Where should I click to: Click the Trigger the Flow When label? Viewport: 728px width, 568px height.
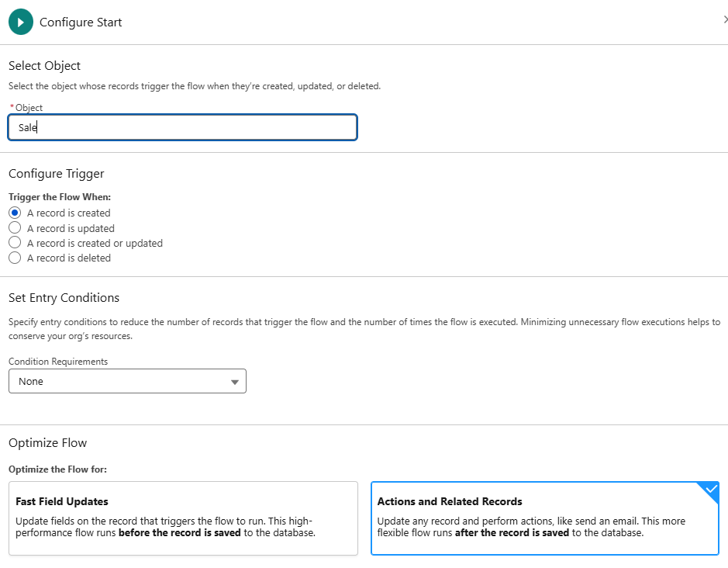60,197
